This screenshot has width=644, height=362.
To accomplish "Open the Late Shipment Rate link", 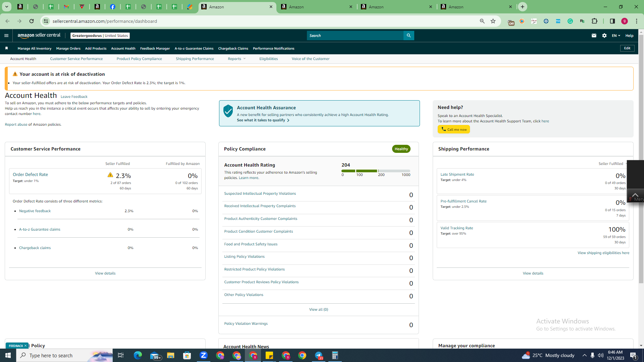I will pos(457,174).
